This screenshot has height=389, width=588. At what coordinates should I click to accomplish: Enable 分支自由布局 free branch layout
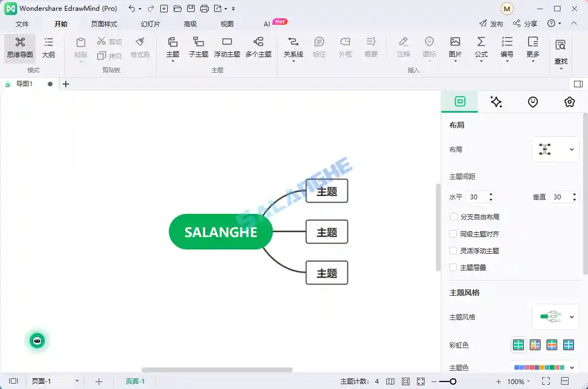click(x=453, y=217)
